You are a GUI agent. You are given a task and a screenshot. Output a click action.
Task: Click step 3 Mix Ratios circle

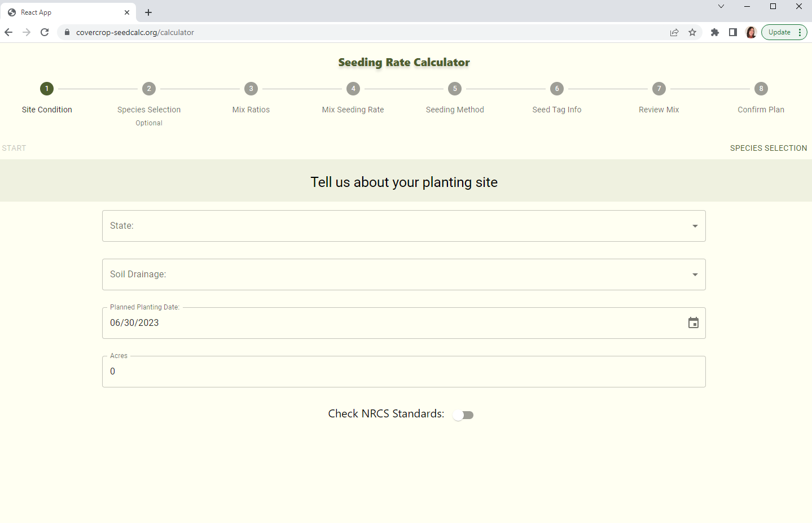(251, 89)
